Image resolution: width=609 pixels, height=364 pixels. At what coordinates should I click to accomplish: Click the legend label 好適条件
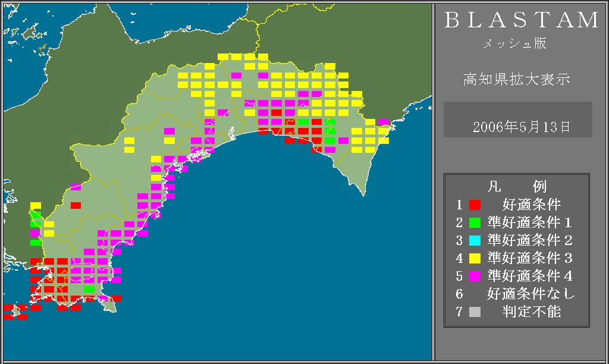tap(531, 205)
